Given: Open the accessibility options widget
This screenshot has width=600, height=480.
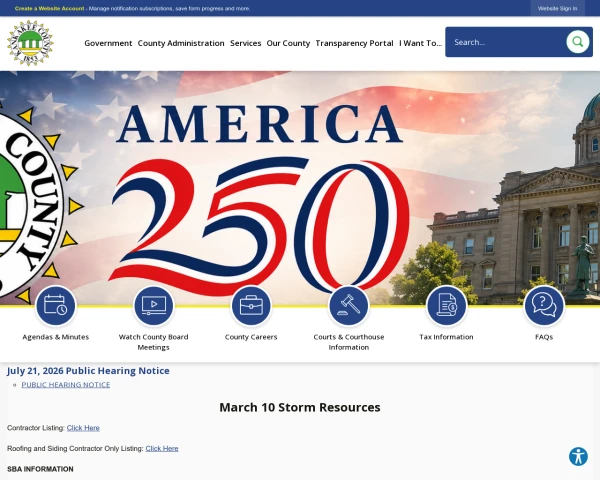Looking at the screenshot, I should (578, 456).
